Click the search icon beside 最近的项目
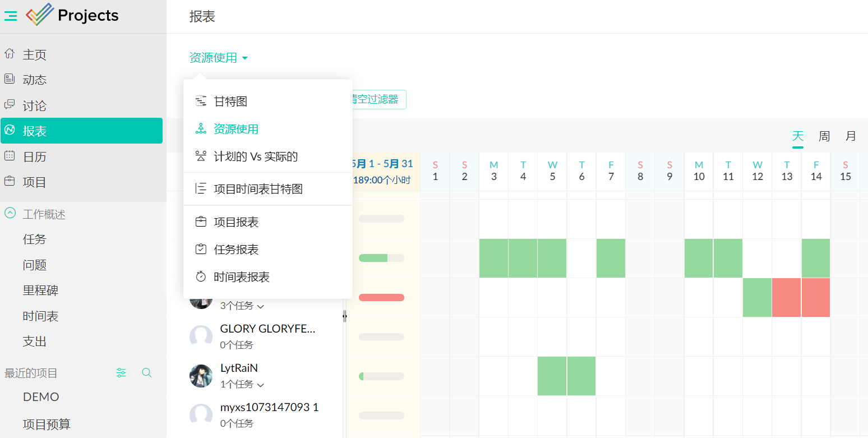The width and height of the screenshot is (868, 438). point(147,373)
